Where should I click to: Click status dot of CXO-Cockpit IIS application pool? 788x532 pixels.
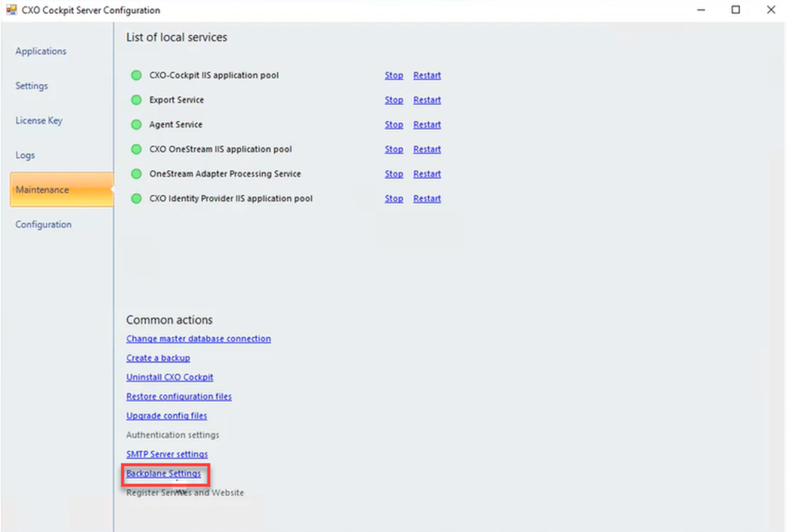137,76
